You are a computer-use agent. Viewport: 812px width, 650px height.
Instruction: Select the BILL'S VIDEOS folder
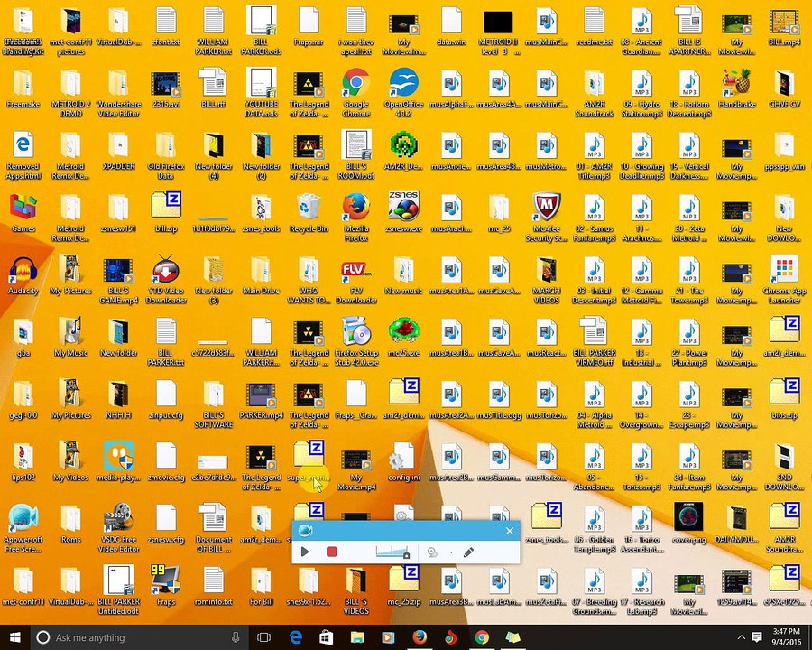pyautogui.click(x=356, y=591)
